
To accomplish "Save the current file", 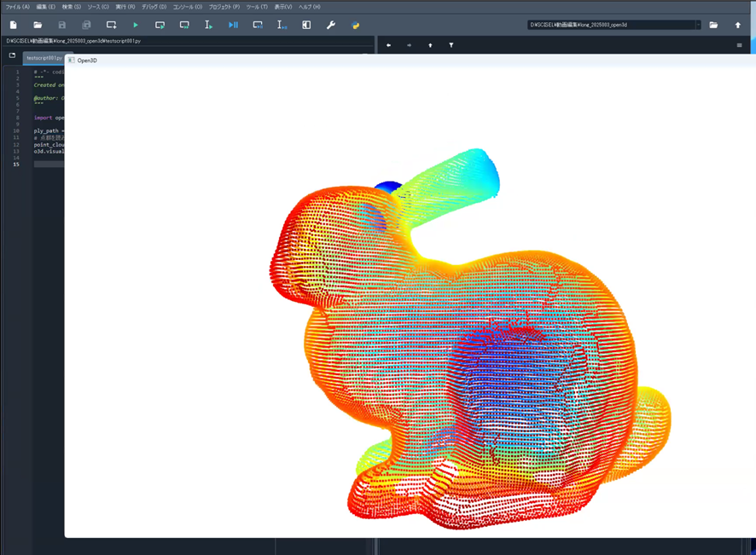I will [x=61, y=25].
